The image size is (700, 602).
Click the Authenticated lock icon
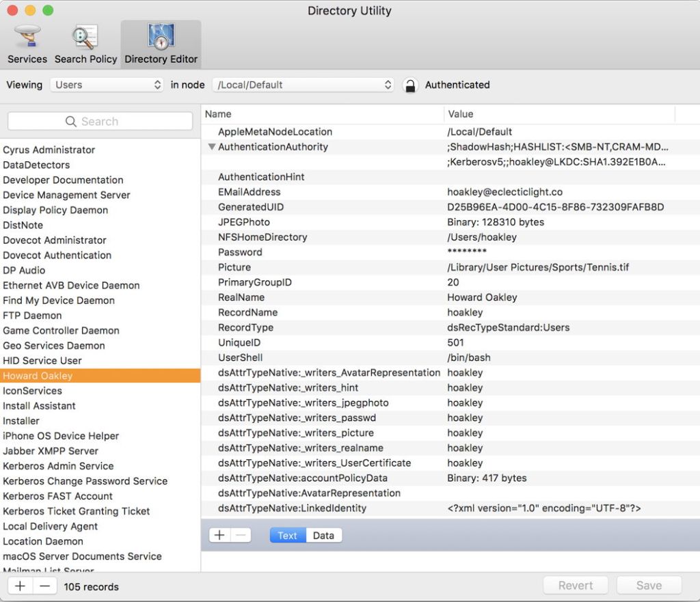pos(410,85)
